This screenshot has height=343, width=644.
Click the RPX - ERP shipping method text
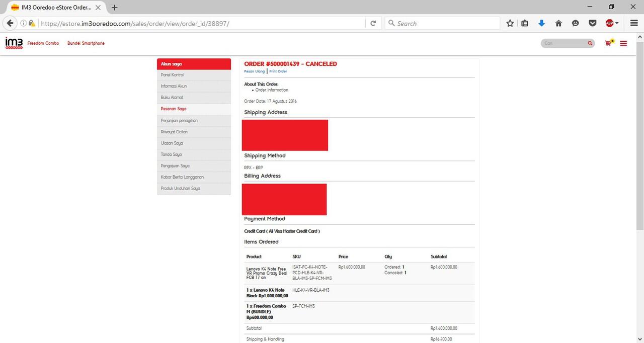pos(254,167)
